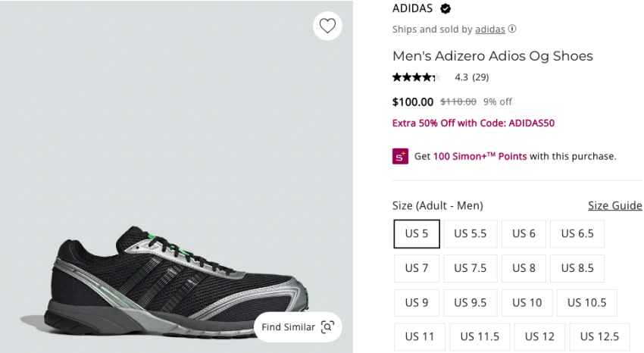Open the Size Guide link
644x353 pixels.
[614, 206]
